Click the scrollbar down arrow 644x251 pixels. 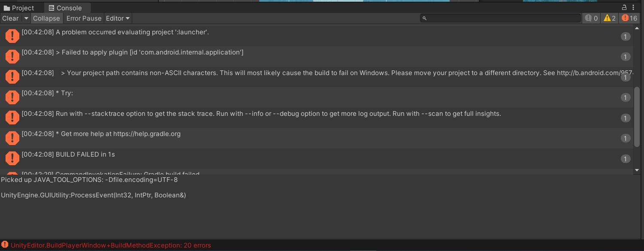click(x=637, y=170)
